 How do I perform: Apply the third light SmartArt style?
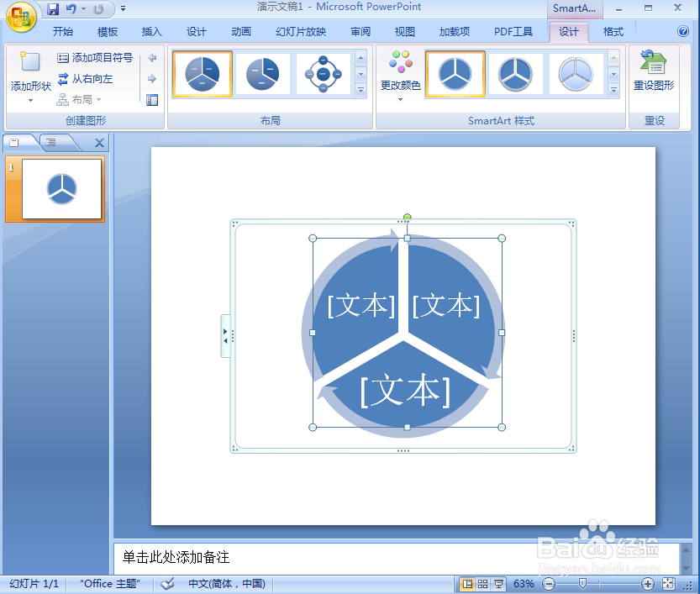pos(576,74)
